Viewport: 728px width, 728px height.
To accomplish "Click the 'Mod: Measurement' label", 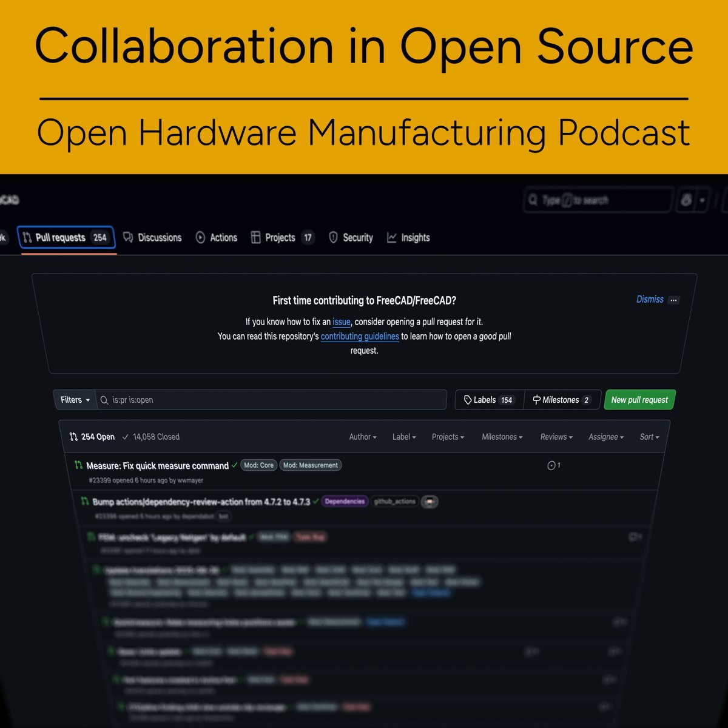I will click(311, 465).
